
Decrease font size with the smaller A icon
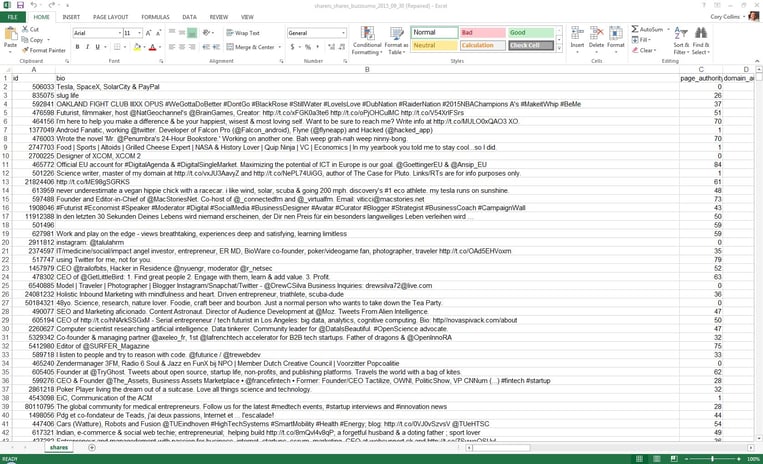pos(159,33)
